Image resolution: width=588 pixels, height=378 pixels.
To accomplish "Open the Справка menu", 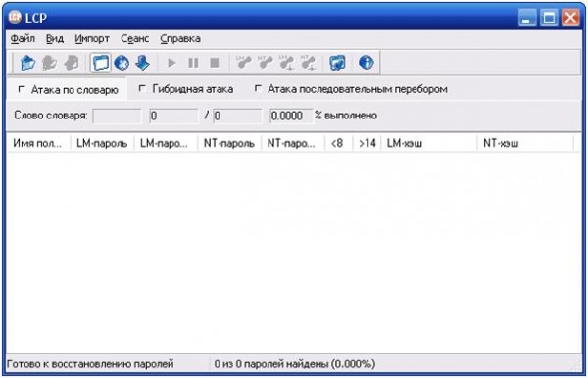I will [x=180, y=38].
